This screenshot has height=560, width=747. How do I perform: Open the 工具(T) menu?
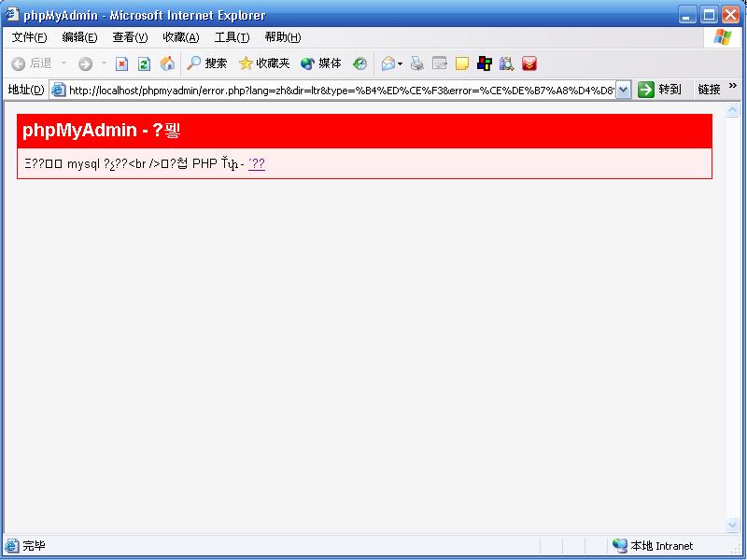pyautogui.click(x=232, y=37)
